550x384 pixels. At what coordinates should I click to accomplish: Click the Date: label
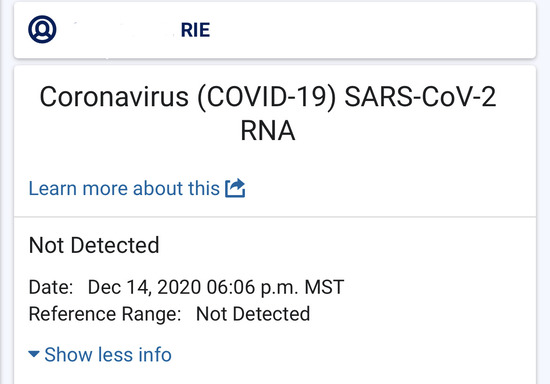click(51, 287)
